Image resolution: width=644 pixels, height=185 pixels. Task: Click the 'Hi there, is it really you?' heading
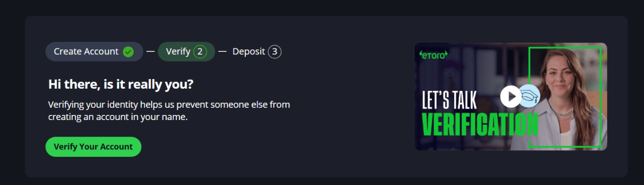click(121, 84)
